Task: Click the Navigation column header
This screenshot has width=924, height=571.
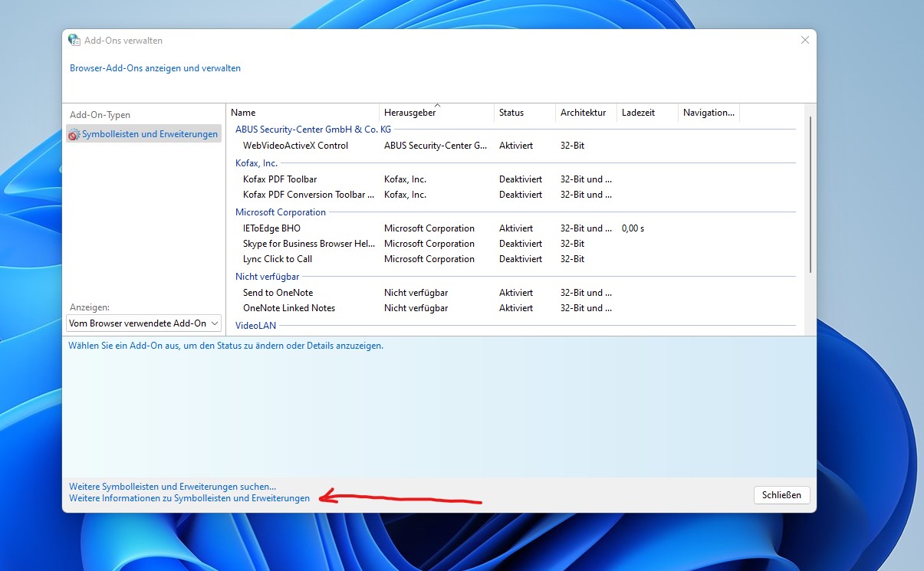Action: pyautogui.click(x=709, y=113)
